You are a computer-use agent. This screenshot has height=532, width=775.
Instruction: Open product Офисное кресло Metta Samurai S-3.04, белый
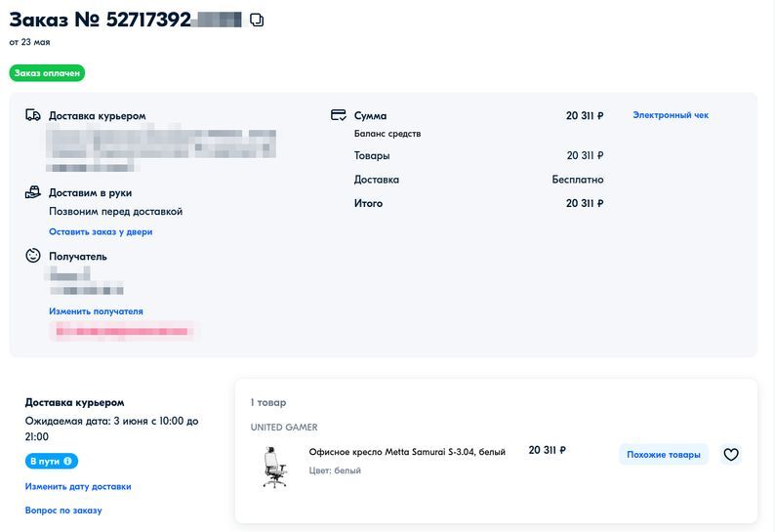pos(407,452)
